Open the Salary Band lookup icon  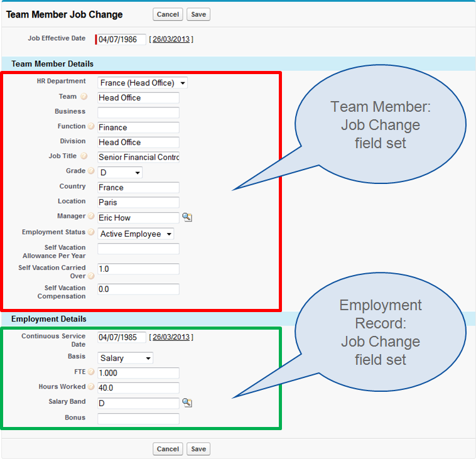tap(187, 402)
